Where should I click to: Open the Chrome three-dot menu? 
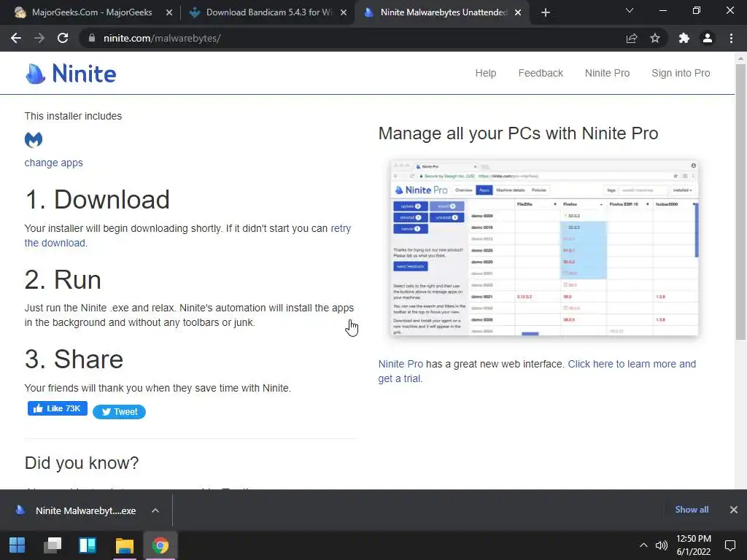(x=731, y=38)
